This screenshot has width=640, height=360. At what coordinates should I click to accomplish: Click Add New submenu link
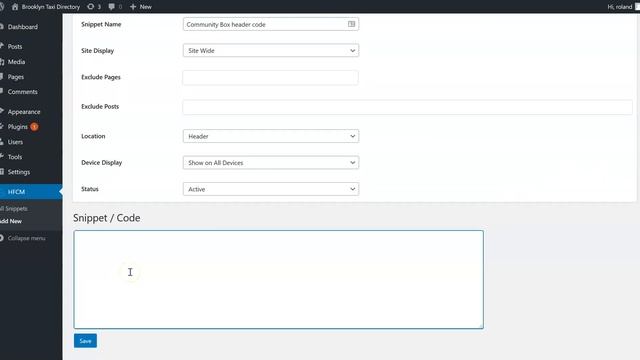click(x=11, y=221)
